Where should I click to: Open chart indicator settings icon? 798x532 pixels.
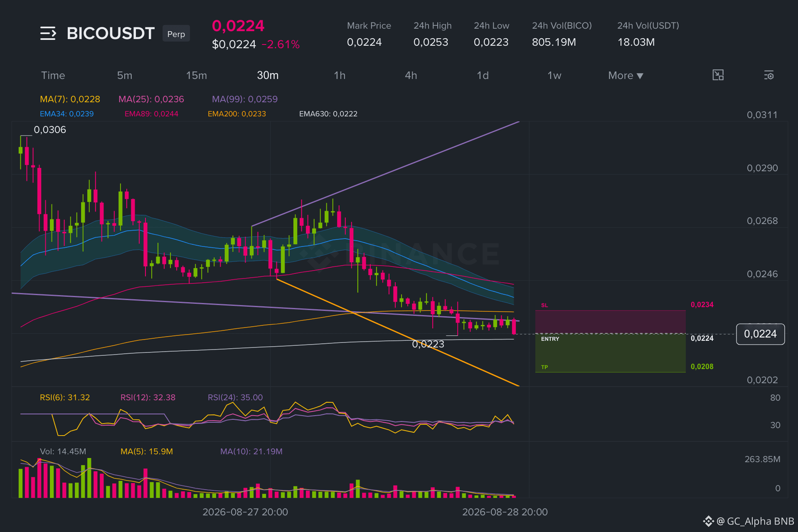point(769,75)
